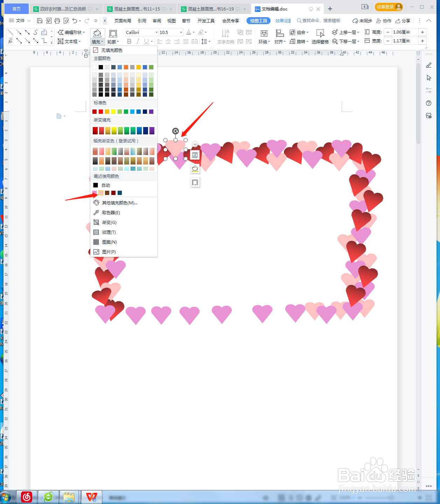Expand the Outline (轮廓) dropdown arrow

tap(118, 42)
